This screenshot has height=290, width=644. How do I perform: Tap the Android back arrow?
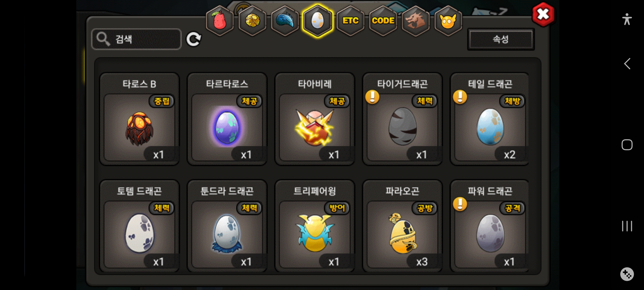click(627, 64)
